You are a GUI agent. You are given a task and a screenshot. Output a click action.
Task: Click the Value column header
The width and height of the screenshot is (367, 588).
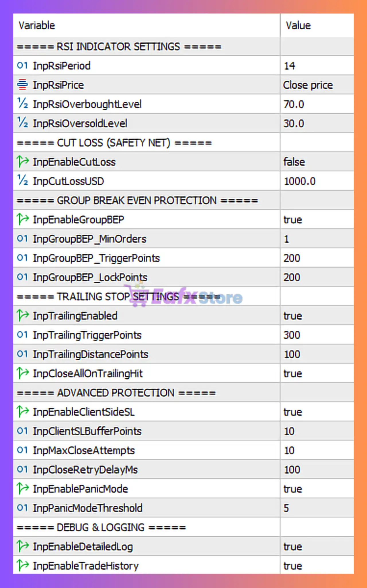pyautogui.click(x=298, y=26)
